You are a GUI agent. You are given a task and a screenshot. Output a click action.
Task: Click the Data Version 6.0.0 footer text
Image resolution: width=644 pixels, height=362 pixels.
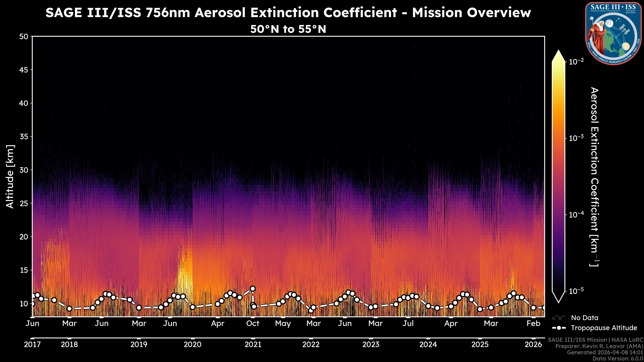(618, 358)
